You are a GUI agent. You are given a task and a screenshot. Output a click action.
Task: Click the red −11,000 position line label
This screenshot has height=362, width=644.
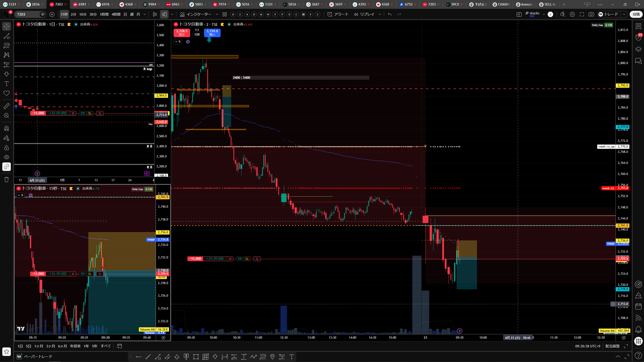point(195,259)
